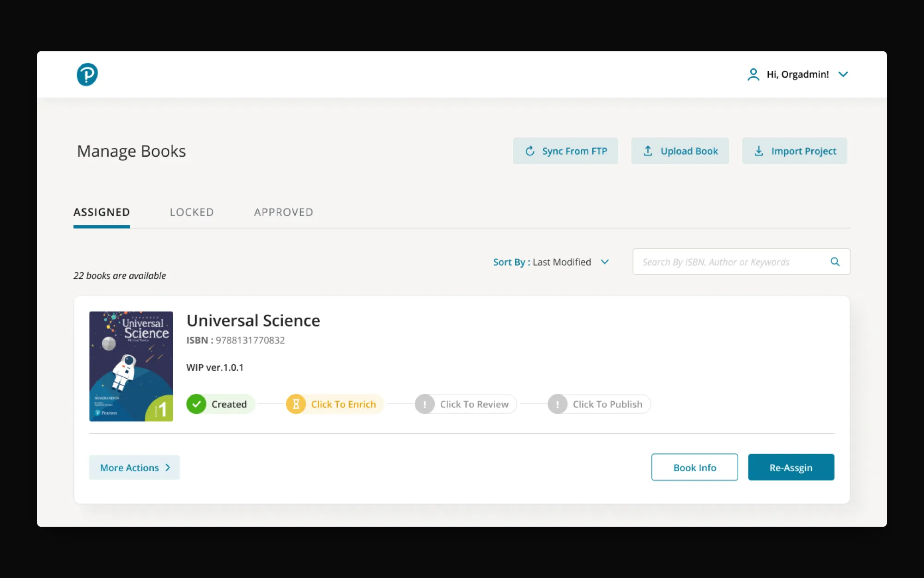
Task: Open the Sort By Last Modified dropdown
Action: point(551,262)
